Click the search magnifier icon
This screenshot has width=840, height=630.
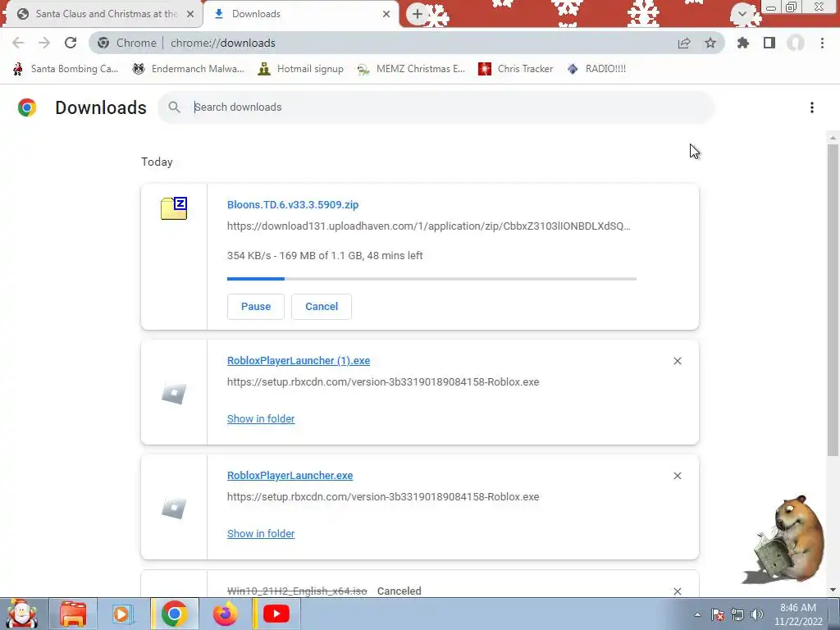pyautogui.click(x=174, y=107)
